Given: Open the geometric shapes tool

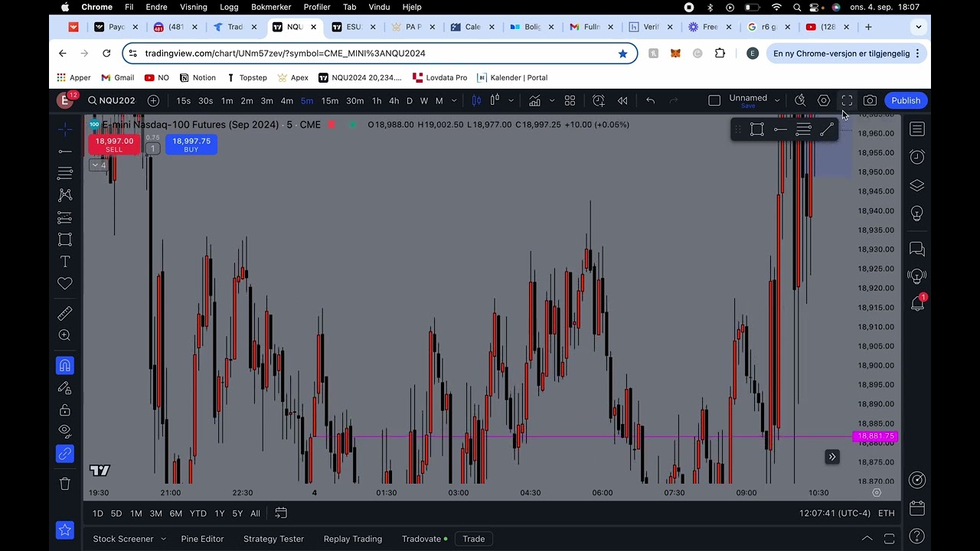Looking at the screenshot, I should coord(65,240).
